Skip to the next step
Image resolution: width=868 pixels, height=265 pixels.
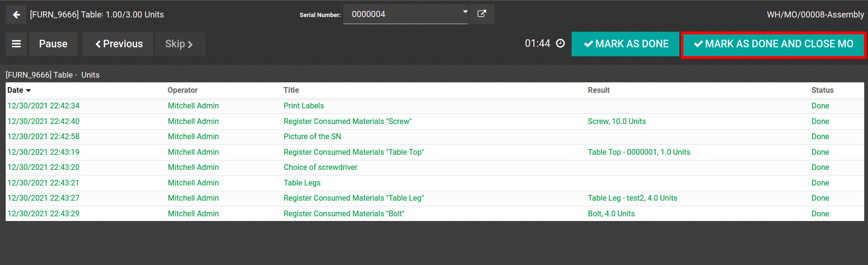[x=180, y=44]
